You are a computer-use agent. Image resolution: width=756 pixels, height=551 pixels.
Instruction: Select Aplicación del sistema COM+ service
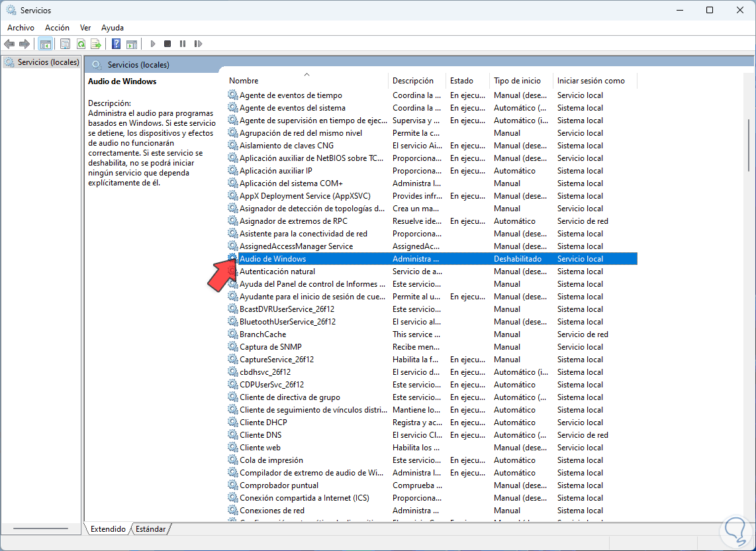coord(432,183)
